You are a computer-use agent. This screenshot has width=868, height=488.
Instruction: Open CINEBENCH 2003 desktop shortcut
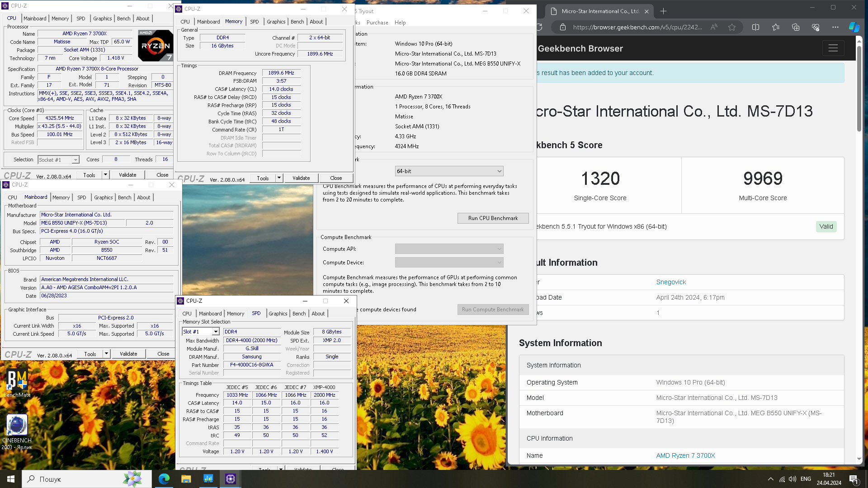[17, 432]
